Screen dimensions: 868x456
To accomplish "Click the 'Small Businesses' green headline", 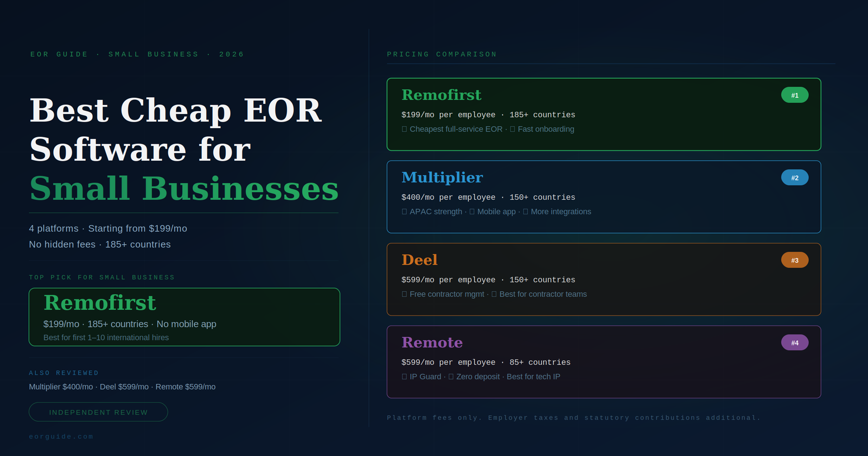I will coord(184,188).
